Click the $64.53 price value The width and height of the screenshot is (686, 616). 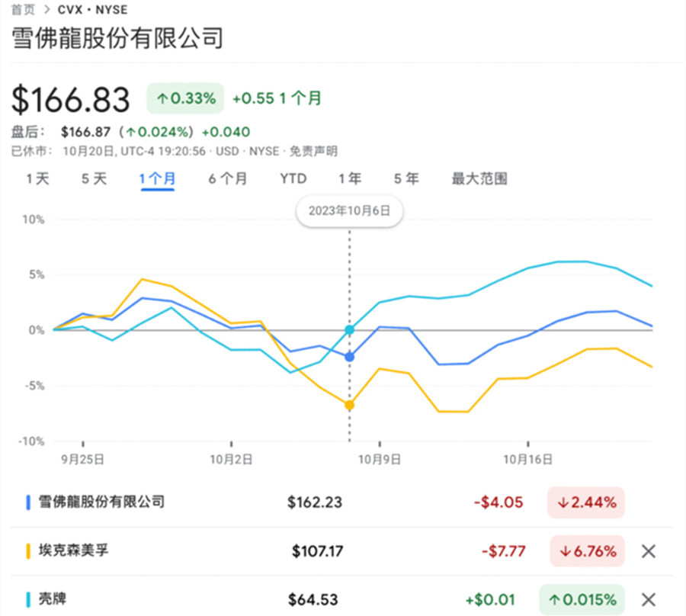313,599
